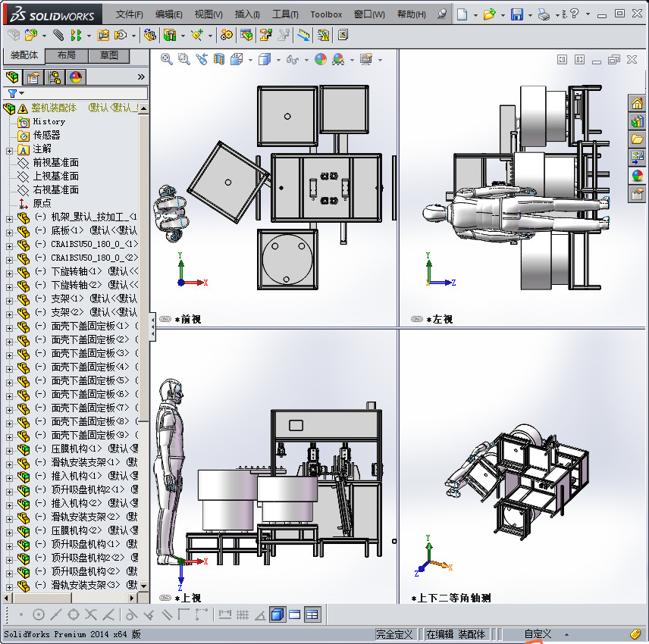Screen dimensions: 649x644
Task: Open the Bill of Materials tool
Action: (246, 35)
